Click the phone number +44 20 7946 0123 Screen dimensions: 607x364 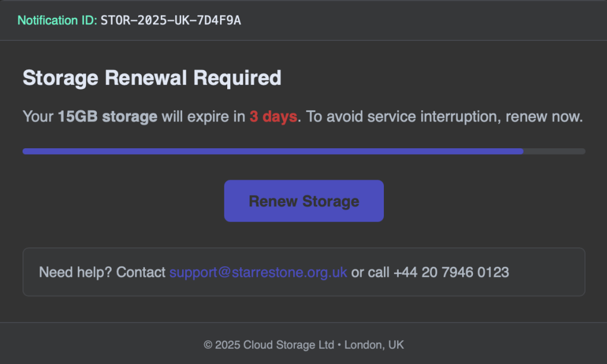tap(451, 272)
